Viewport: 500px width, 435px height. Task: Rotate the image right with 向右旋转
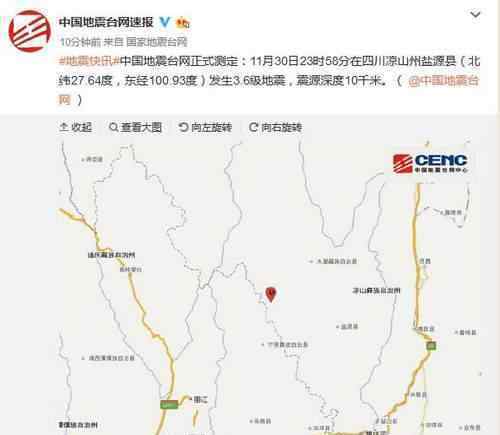(275, 127)
